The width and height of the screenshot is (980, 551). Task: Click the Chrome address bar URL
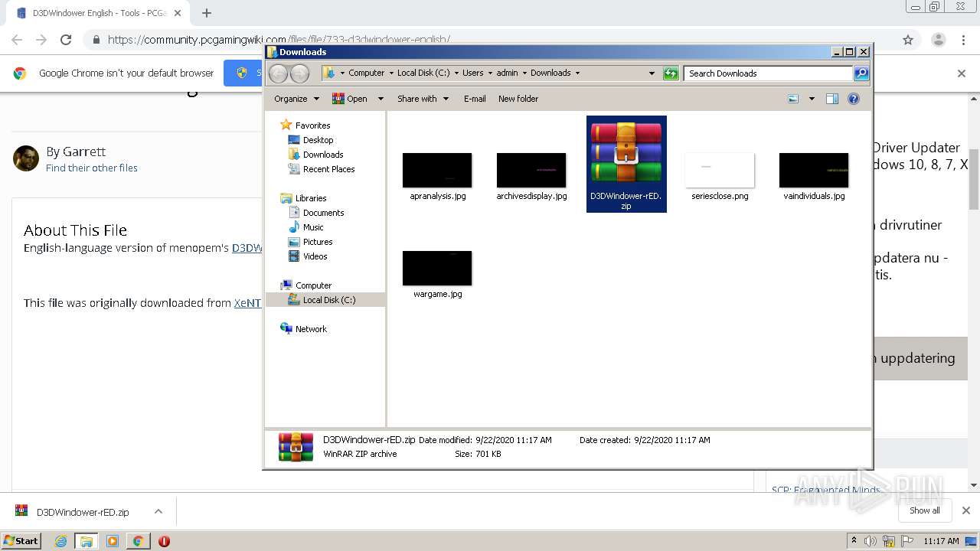(x=279, y=40)
